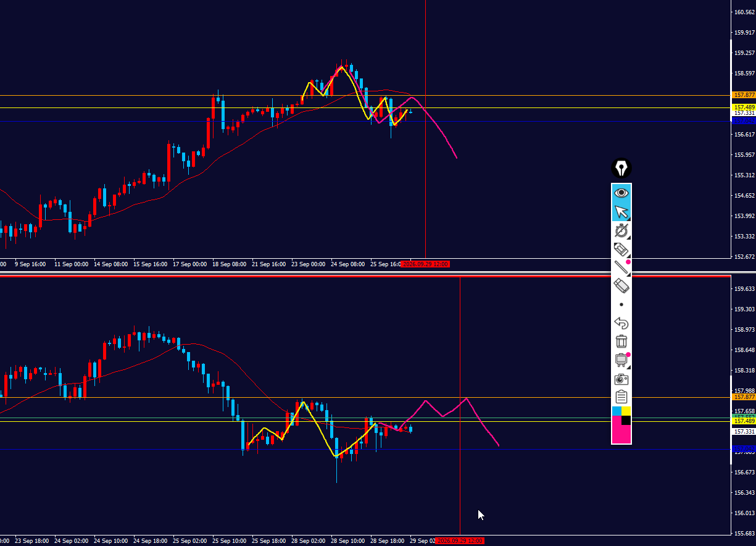Viewport: 756px width, 546px height.
Task: Click the small dot brush size option
Action: click(x=621, y=304)
